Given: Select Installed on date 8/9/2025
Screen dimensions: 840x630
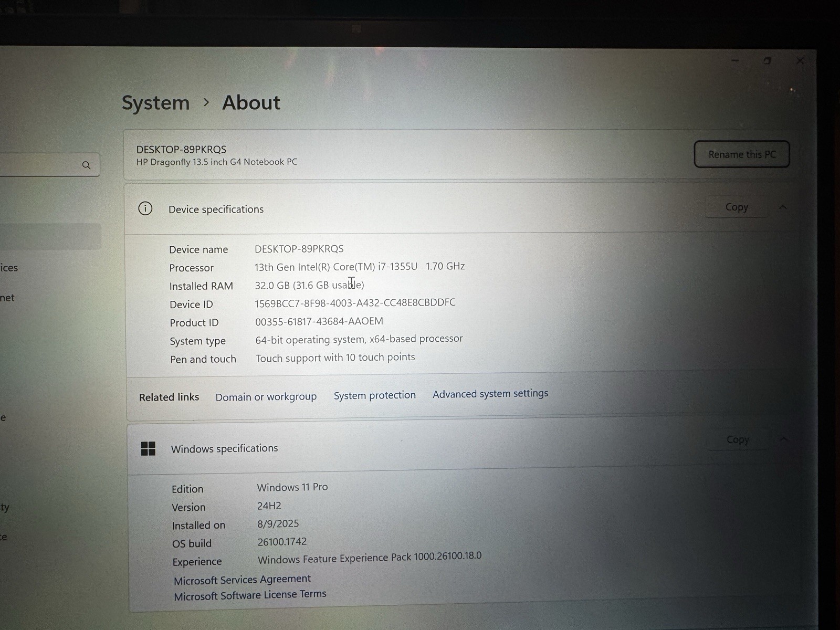Looking at the screenshot, I should [278, 524].
